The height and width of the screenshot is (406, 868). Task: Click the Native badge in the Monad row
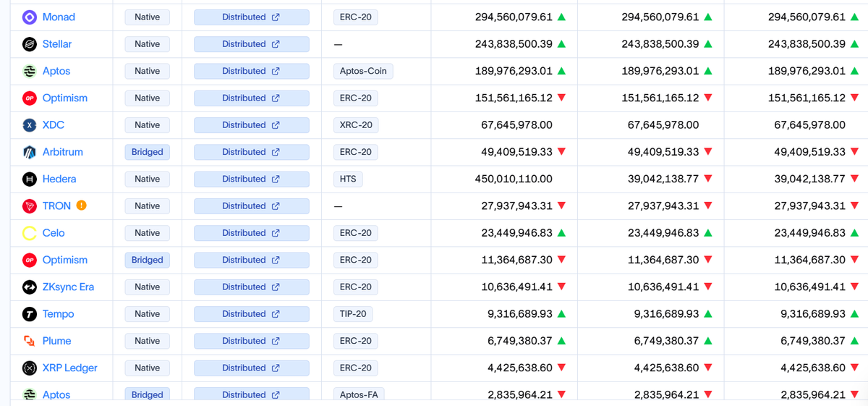tap(148, 17)
